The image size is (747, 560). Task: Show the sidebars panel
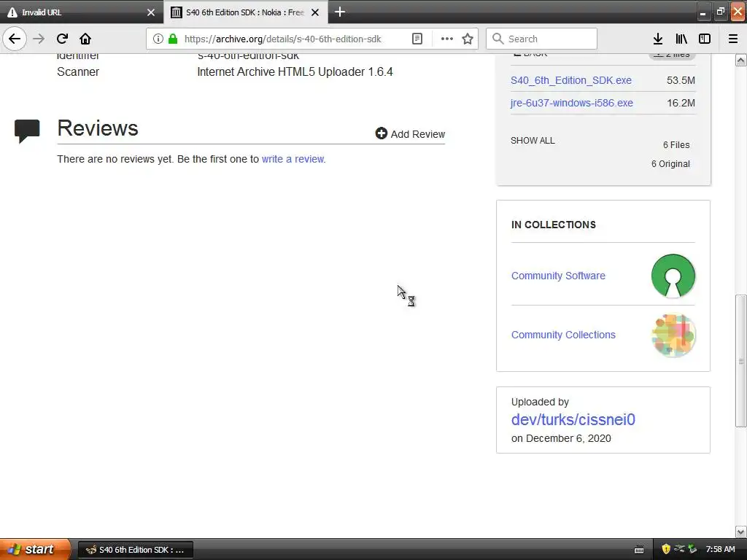[x=705, y=39]
